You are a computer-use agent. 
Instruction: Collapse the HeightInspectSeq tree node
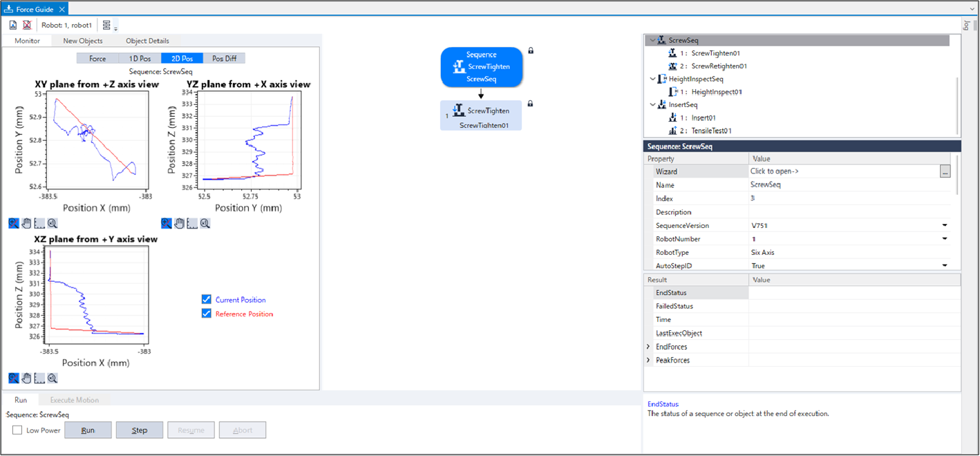tap(653, 79)
